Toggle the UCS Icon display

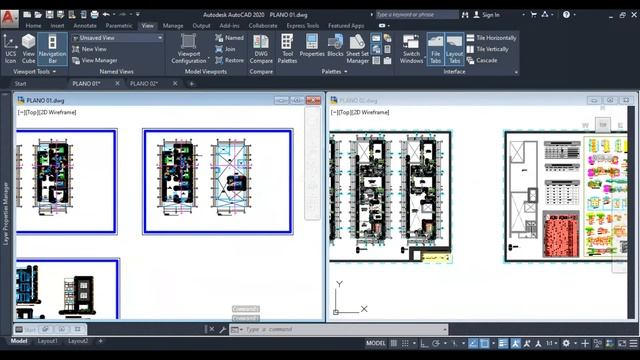10,49
